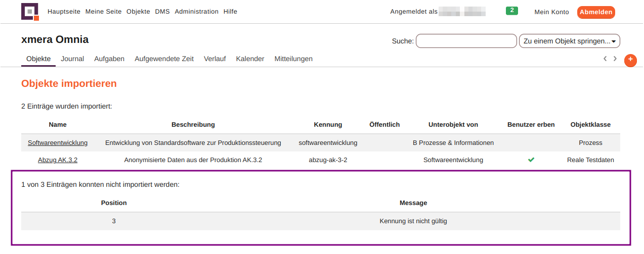Click the green notification badge showing 2
The height and width of the screenshot is (254, 644).
[x=511, y=11]
